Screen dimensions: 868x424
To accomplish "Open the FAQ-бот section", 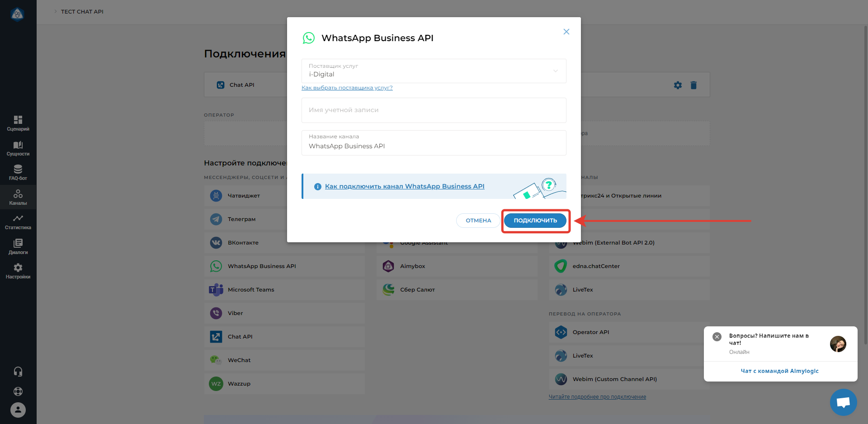I will (18, 173).
